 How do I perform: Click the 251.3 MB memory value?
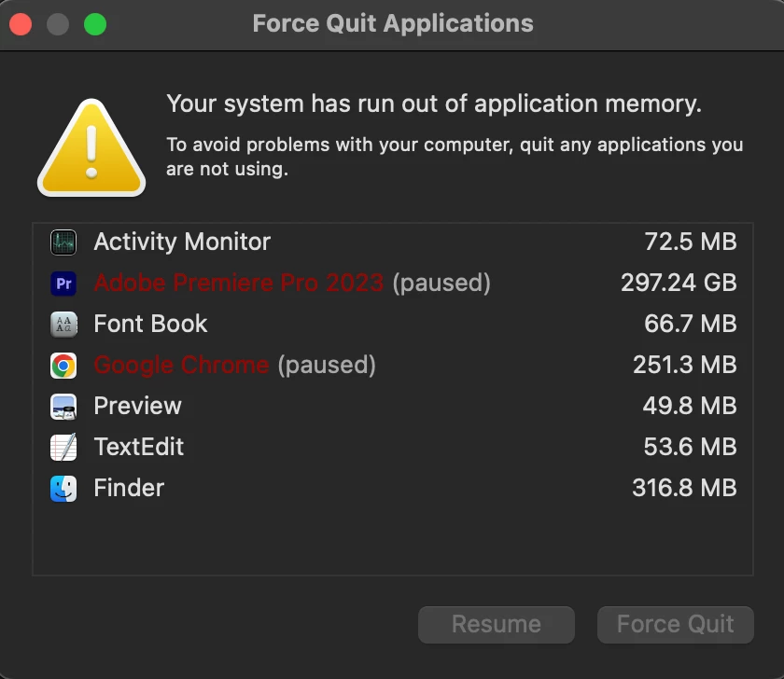[x=684, y=365]
